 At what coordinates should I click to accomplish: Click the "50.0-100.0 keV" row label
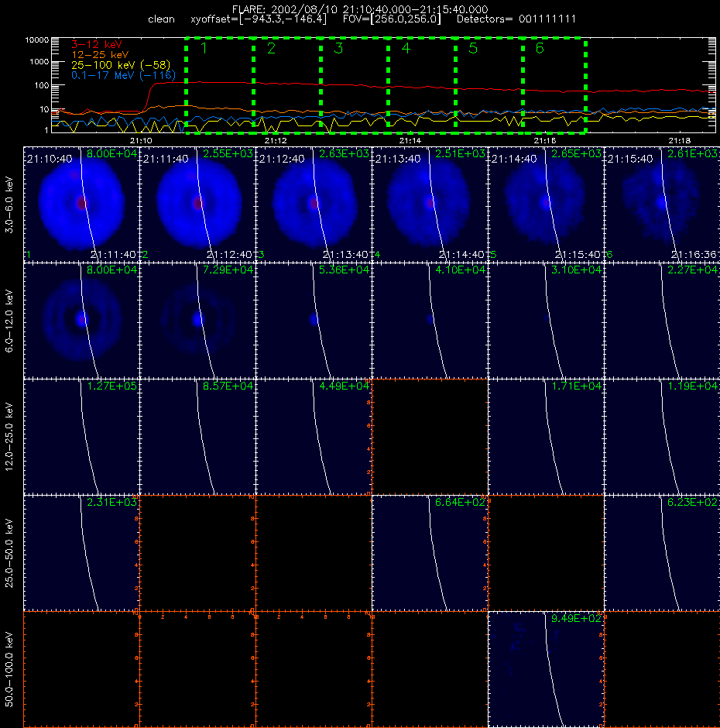tap(9, 669)
